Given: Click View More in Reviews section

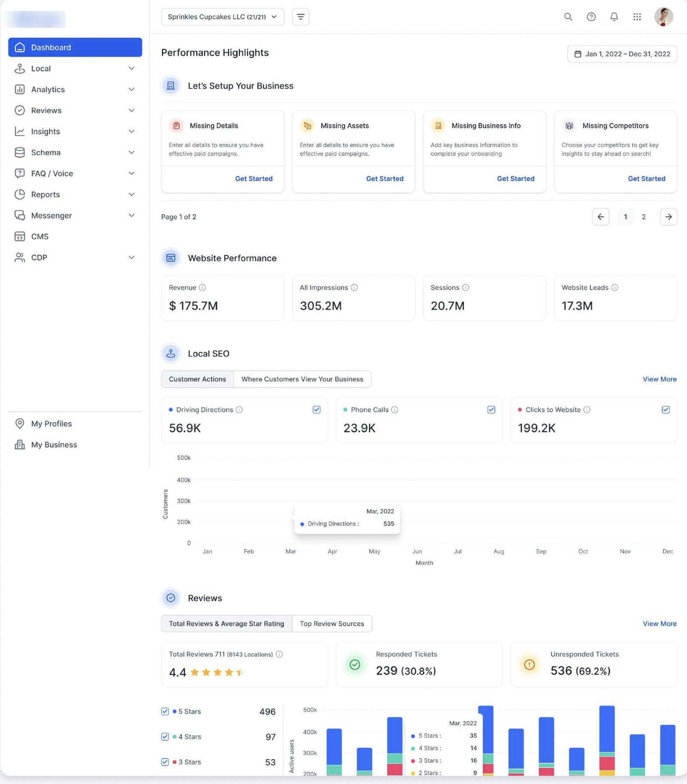Looking at the screenshot, I should (x=660, y=624).
